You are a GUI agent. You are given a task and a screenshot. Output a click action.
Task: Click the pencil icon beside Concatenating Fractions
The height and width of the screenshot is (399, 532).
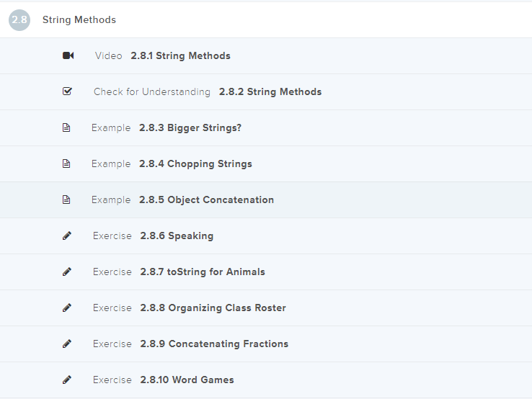pos(67,344)
